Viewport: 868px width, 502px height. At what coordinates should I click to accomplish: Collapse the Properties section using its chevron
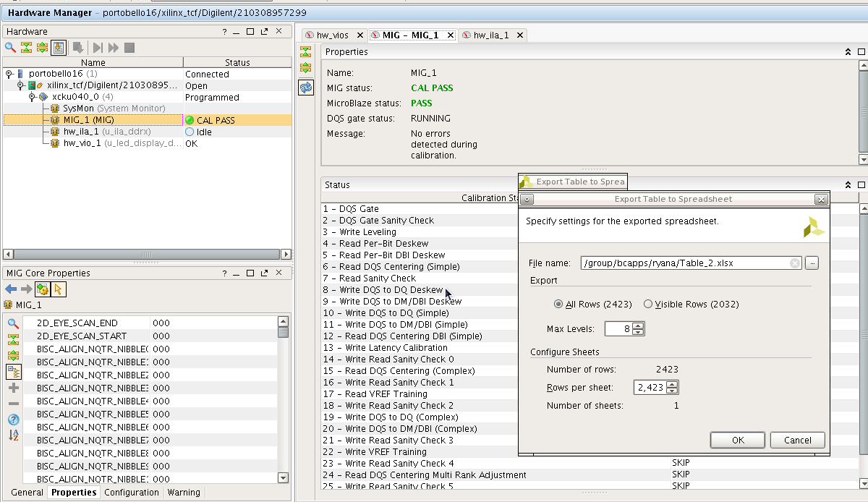848,52
